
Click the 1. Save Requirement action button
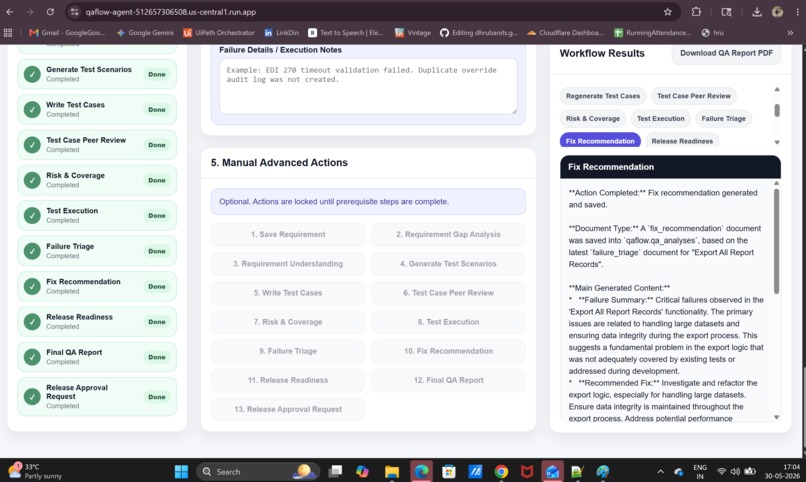(288, 234)
